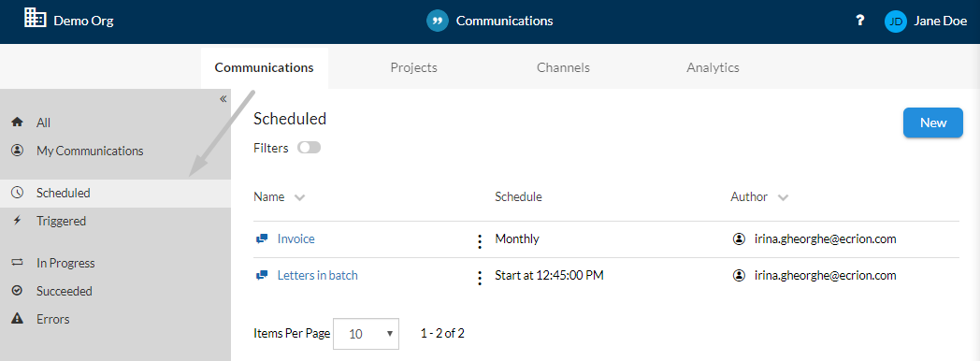This screenshot has width=980, height=361.
Task: Click the communication icon beside Letters in batch
Action: pos(262,275)
